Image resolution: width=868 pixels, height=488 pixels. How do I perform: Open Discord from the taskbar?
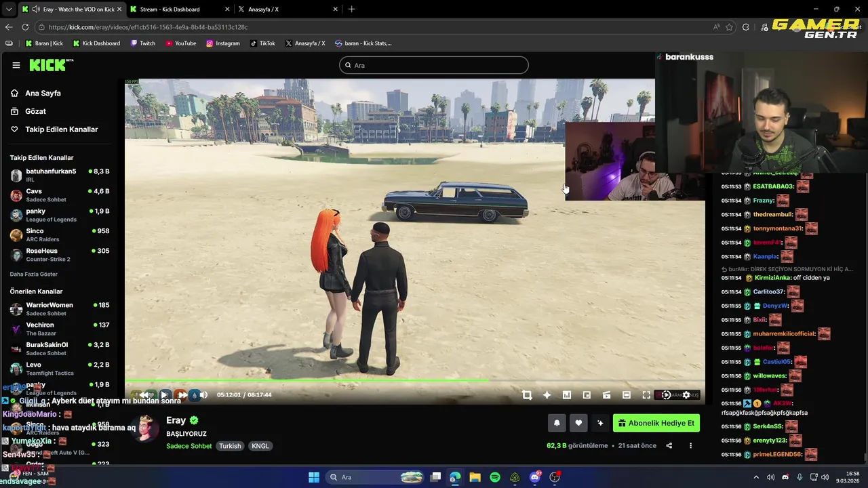[x=535, y=477]
